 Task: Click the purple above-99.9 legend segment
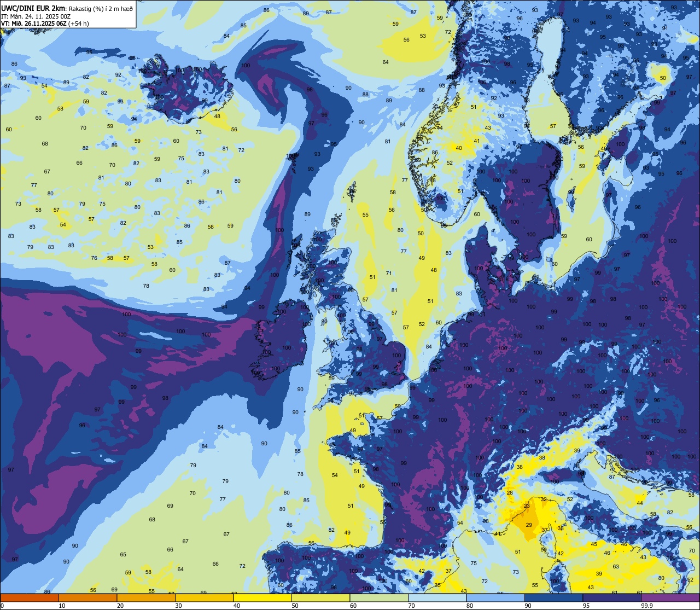670,597
